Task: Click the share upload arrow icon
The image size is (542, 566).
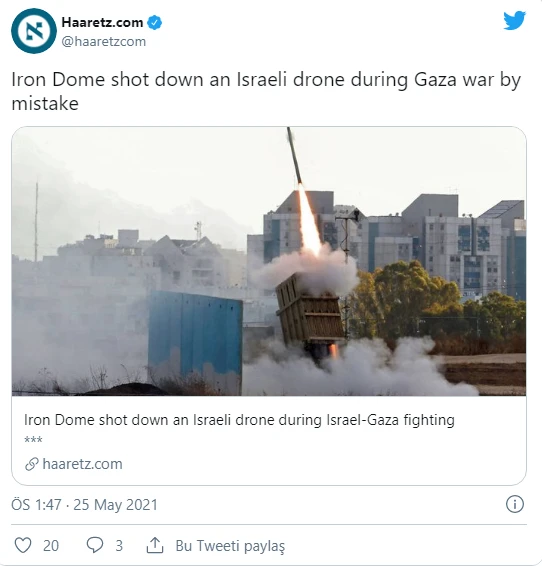Action: [155, 545]
